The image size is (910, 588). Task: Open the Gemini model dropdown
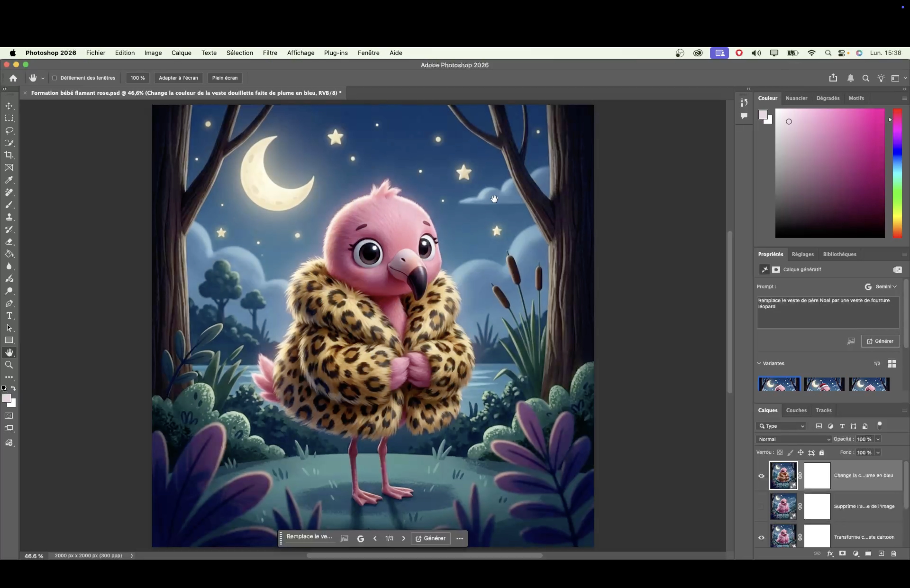[x=881, y=286]
